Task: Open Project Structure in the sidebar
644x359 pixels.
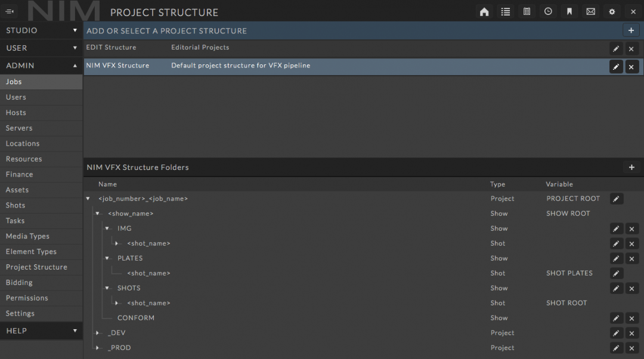Action: (x=36, y=267)
